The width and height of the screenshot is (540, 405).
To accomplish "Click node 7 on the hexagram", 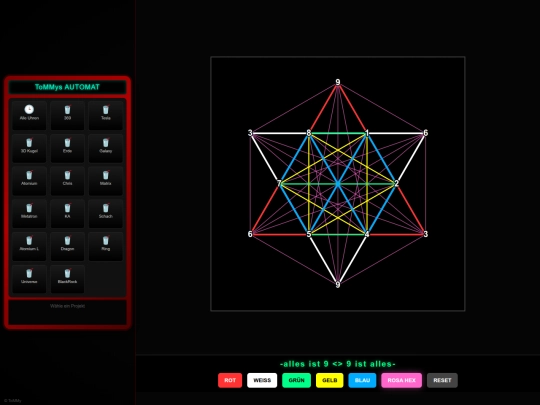I will 279,183.
